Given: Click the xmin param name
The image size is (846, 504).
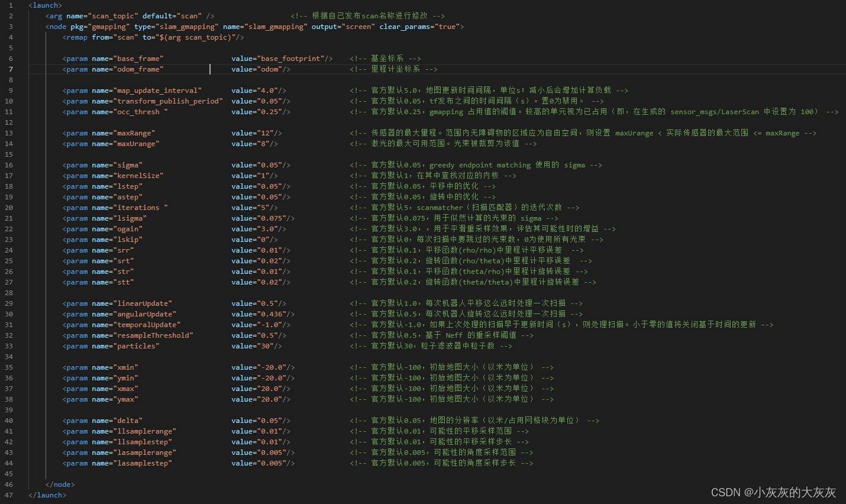Looking at the screenshot, I should (127, 367).
